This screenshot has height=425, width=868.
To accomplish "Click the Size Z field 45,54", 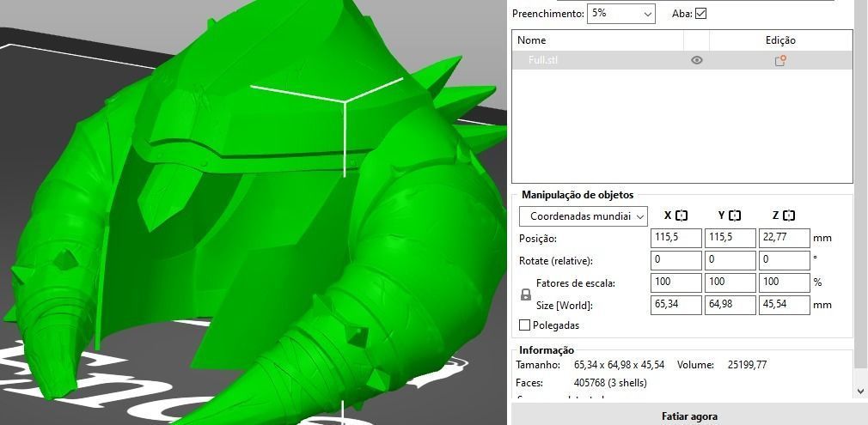I will (785, 305).
